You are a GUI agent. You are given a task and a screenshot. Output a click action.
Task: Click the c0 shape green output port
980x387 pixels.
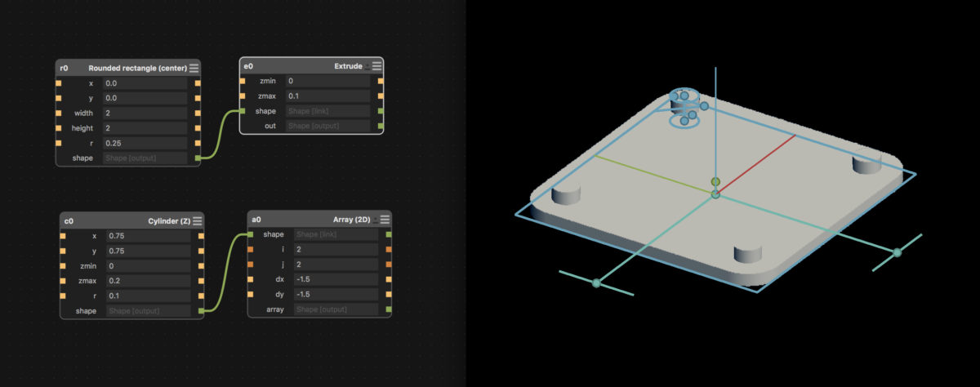(x=201, y=310)
